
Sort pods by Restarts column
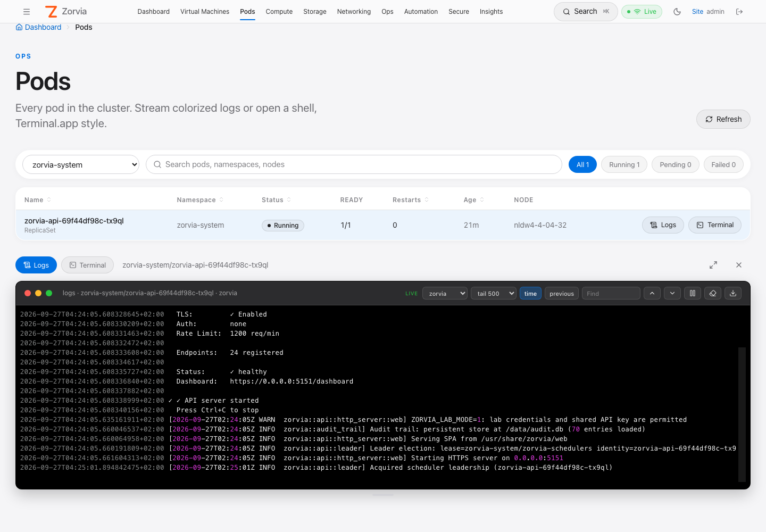(411, 200)
